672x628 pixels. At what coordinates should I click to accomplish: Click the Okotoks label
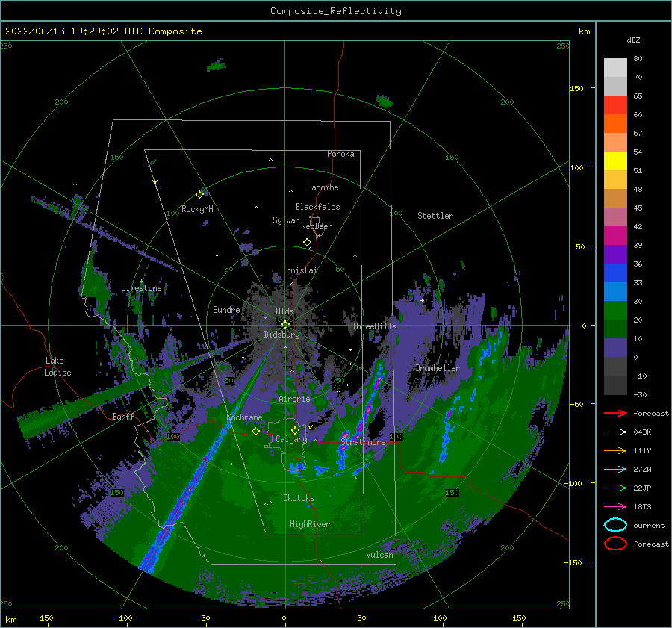[x=299, y=498]
